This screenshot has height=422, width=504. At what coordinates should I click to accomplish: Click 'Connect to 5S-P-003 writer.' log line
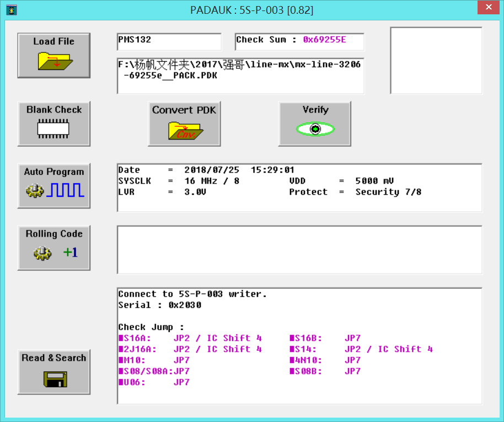coord(192,294)
